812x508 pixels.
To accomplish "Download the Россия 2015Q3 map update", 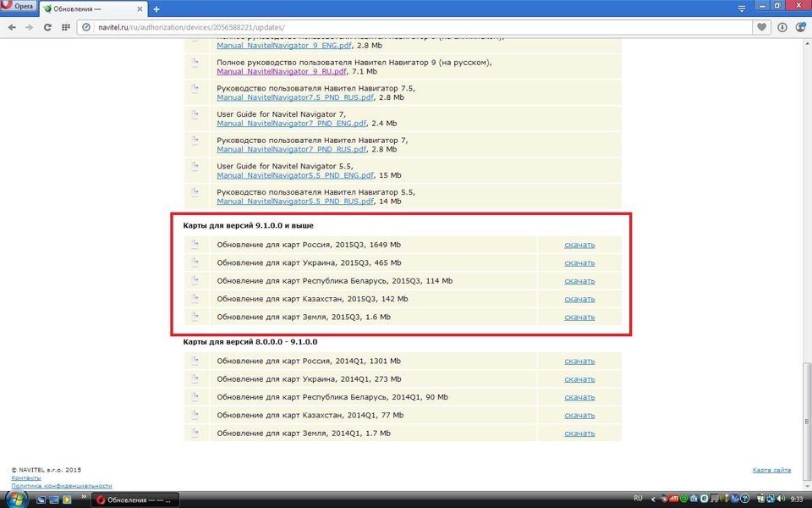I will [579, 245].
